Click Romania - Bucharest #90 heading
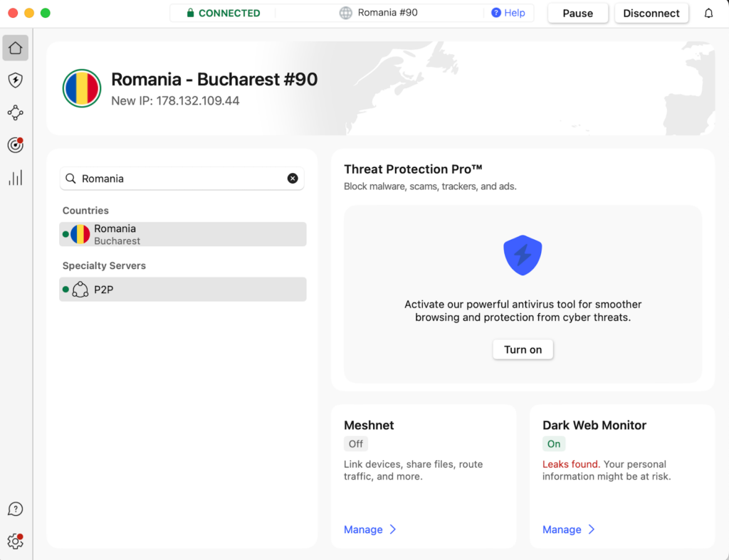The height and width of the screenshot is (560, 729). (x=214, y=80)
